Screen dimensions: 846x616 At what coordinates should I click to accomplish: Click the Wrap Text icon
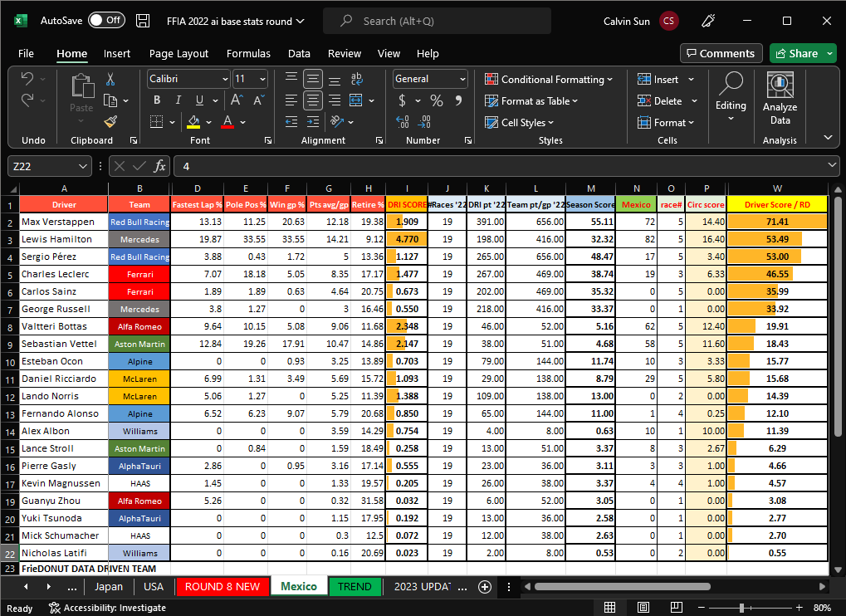click(x=357, y=79)
